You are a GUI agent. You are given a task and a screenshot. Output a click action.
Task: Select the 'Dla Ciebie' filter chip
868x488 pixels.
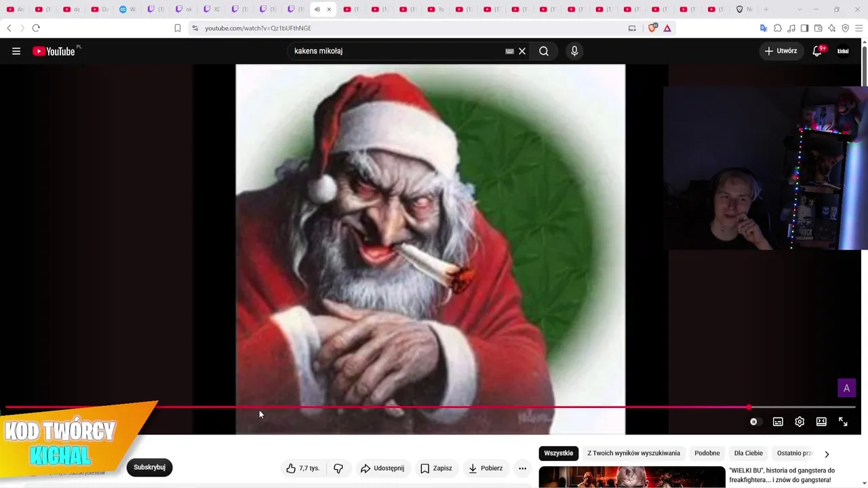click(749, 453)
